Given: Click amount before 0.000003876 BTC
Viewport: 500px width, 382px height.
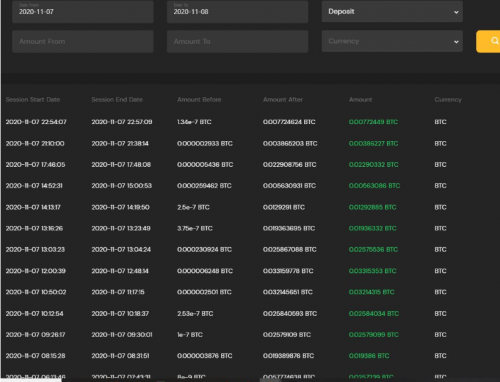Looking at the screenshot, I should pyautogui.click(x=205, y=356).
